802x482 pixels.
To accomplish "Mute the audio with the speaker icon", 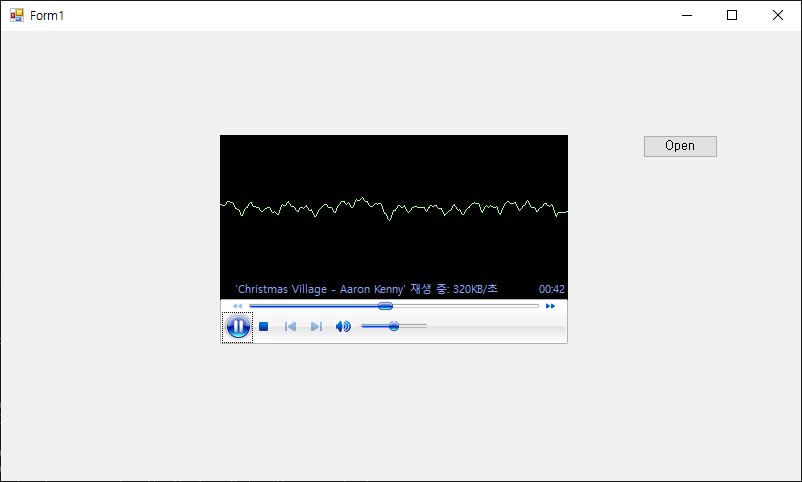I will (x=343, y=326).
